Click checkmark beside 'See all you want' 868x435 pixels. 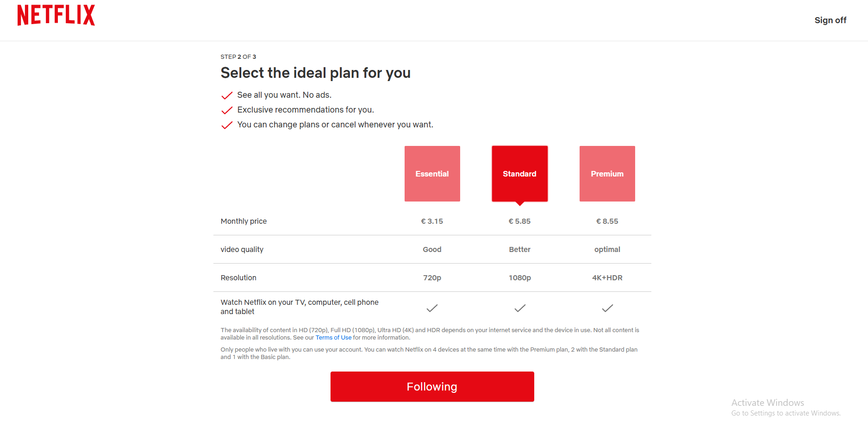pos(227,95)
